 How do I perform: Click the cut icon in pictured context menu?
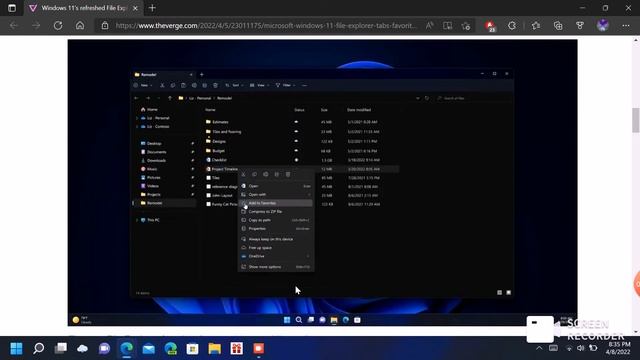click(244, 174)
